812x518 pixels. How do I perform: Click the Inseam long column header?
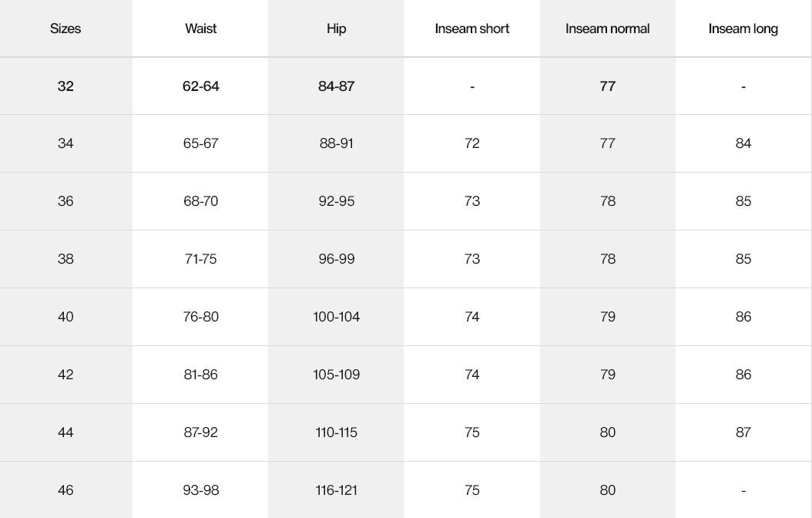click(x=743, y=29)
